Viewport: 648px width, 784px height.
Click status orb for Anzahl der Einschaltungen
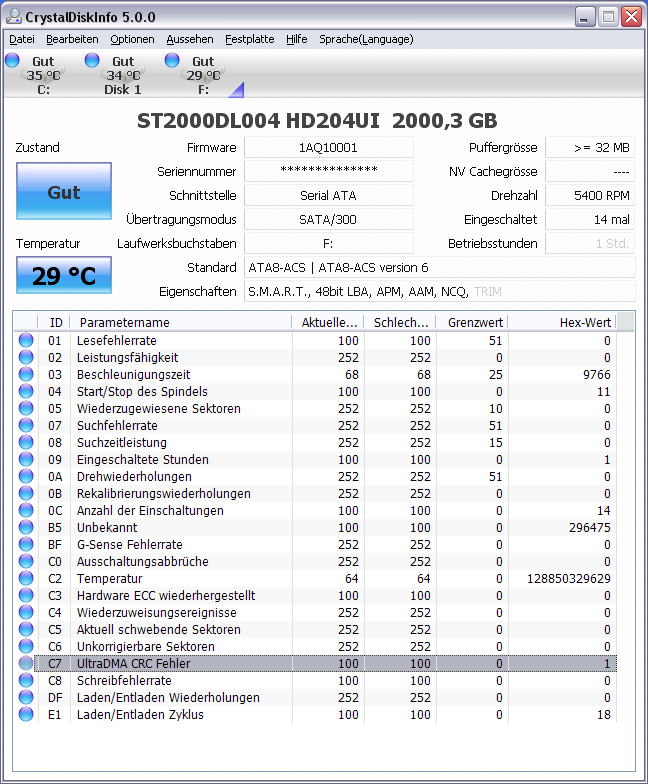(26, 510)
